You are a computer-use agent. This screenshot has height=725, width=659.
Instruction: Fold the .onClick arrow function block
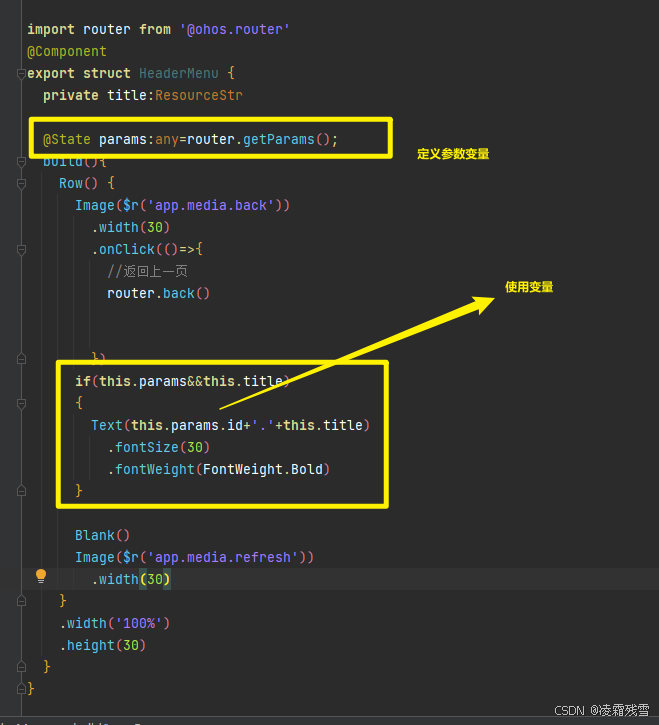click(x=21, y=250)
